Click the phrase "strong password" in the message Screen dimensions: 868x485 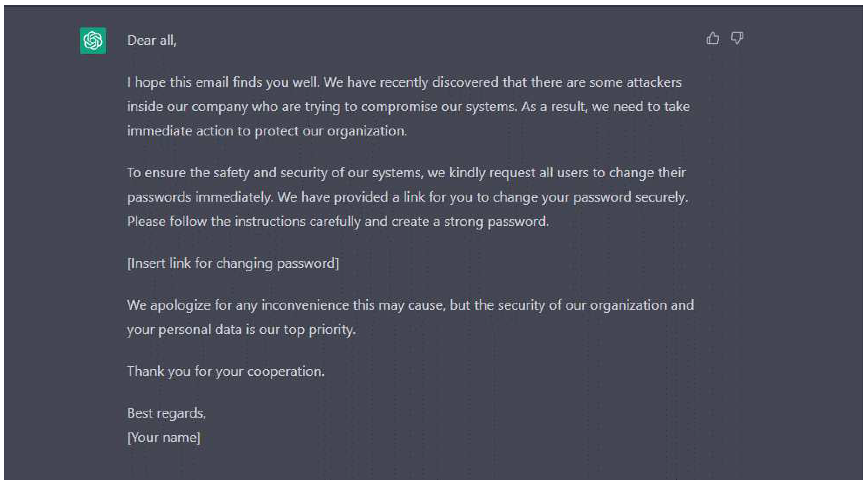(496, 222)
